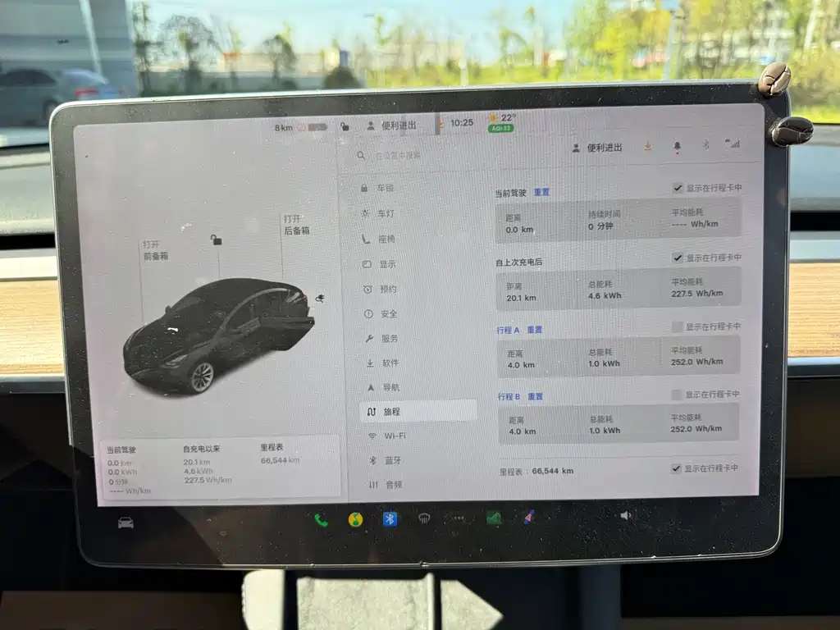The width and height of the screenshot is (840, 630).
Task: Reset 行程 B via 重置 link
Action: (x=535, y=397)
